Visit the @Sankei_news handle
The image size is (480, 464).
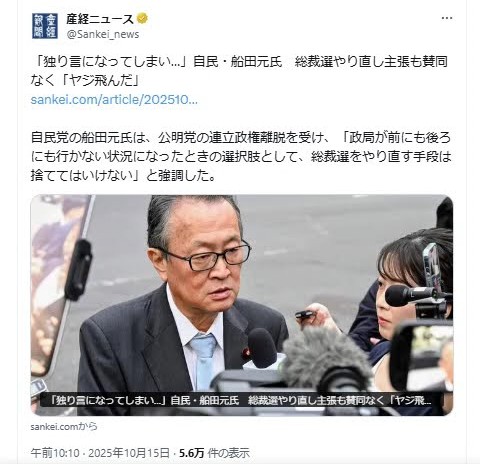point(103,34)
